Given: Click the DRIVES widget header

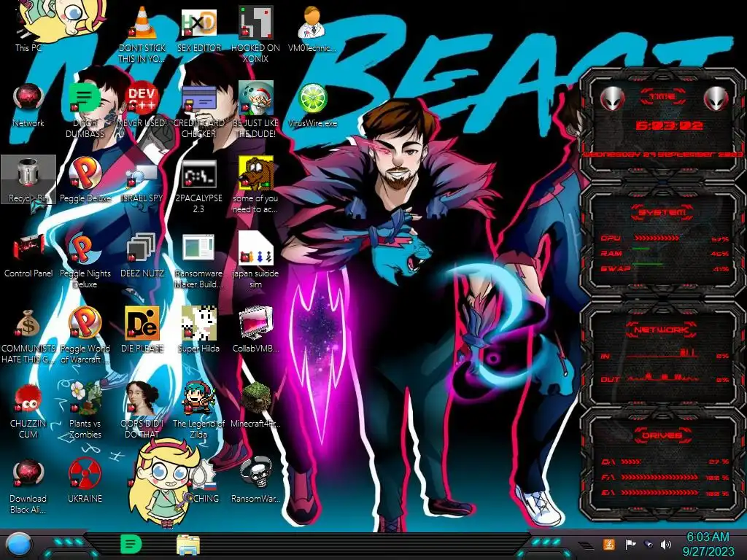Looking at the screenshot, I should pos(662,435).
